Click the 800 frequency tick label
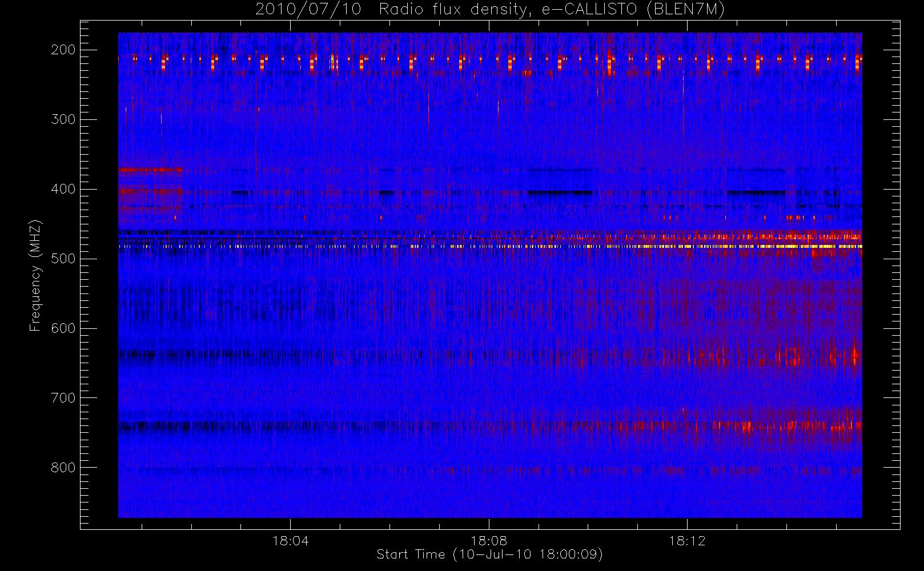 [x=63, y=468]
